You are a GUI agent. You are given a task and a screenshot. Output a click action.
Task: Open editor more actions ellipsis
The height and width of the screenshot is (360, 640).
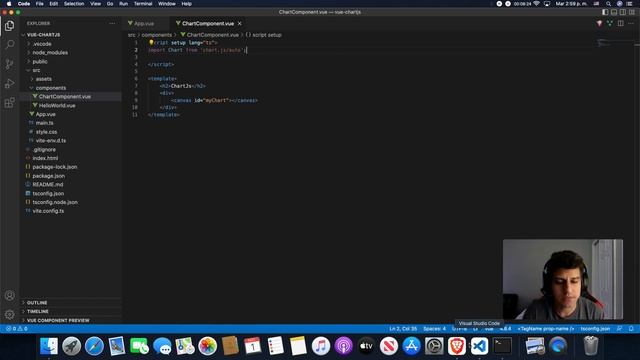(631, 24)
